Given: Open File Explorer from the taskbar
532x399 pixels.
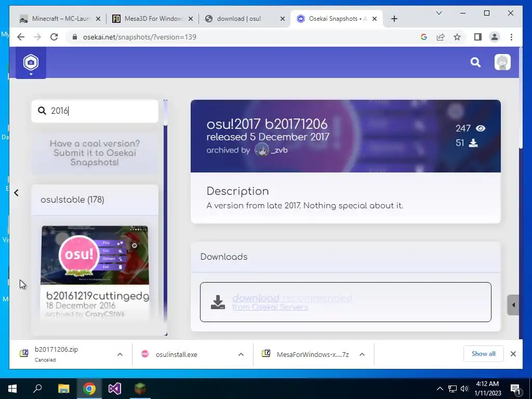Looking at the screenshot, I should coord(63,389).
